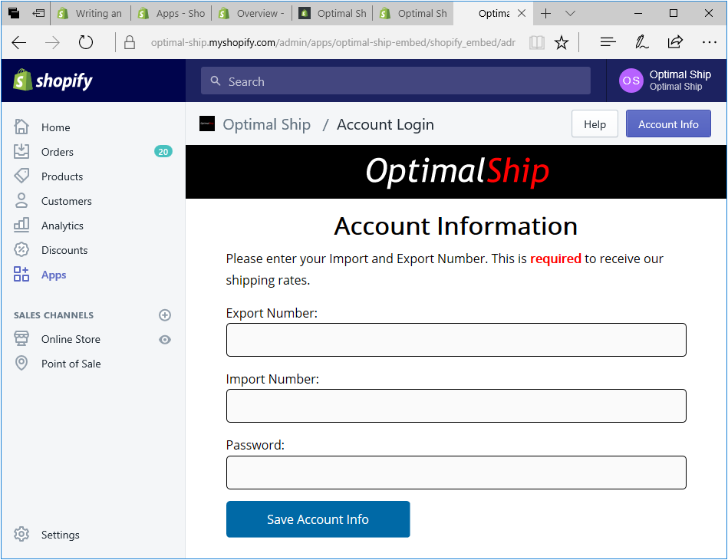
Task: Switch to the Shopify-icon 'Optimal Sh' tab
Action: point(413,14)
